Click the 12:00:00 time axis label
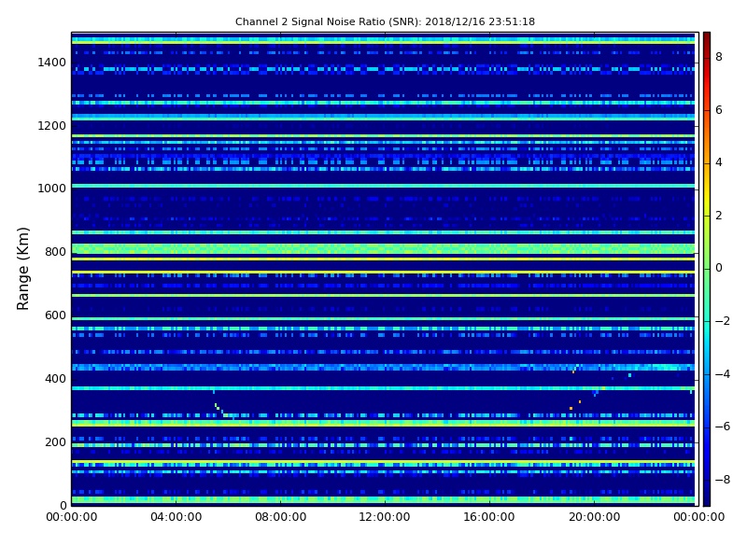Viewport: 747px width, 560px height. point(385,517)
